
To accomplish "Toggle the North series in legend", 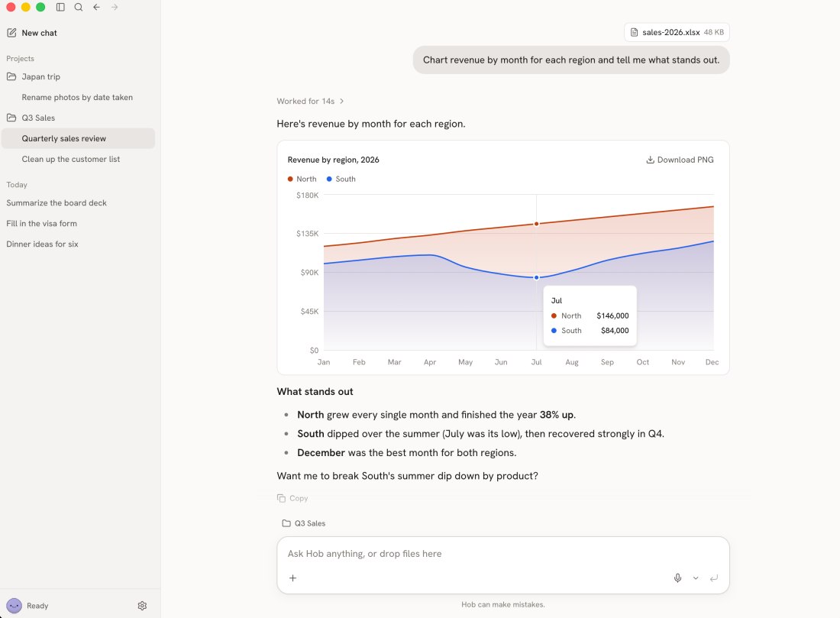I will pos(302,179).
